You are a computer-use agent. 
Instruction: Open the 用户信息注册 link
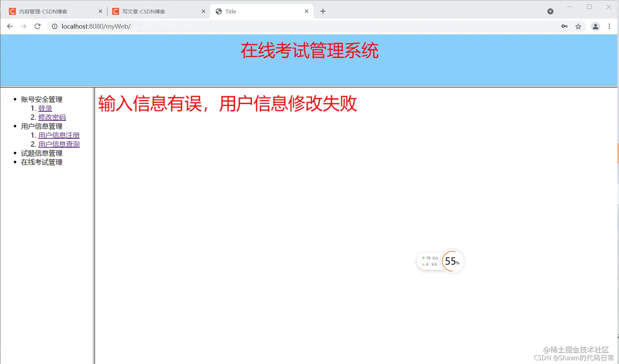(x=59, y=135)
